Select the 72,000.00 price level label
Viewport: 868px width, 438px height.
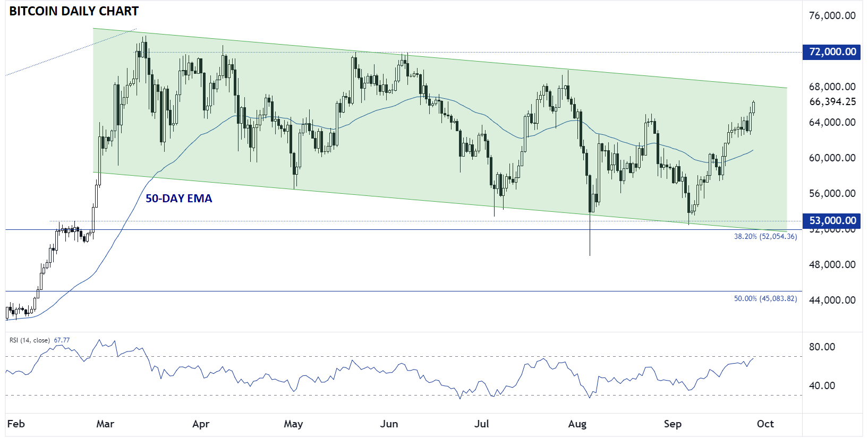[831, 52]
